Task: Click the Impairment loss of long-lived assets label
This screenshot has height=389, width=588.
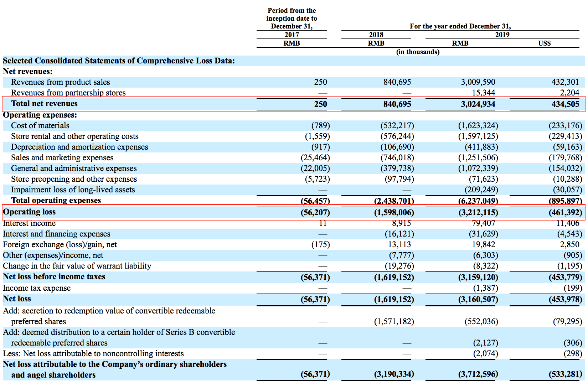Action: click(x=73, y=190)
